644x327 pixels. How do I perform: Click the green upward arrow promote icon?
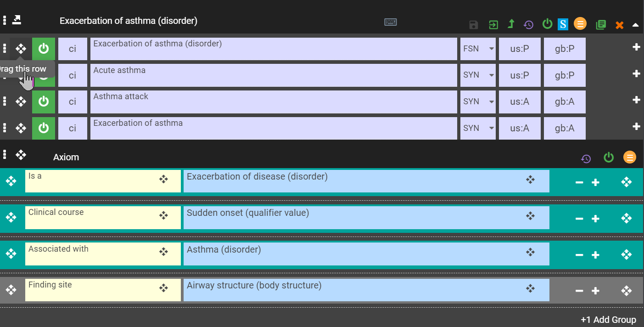(511, 24)
